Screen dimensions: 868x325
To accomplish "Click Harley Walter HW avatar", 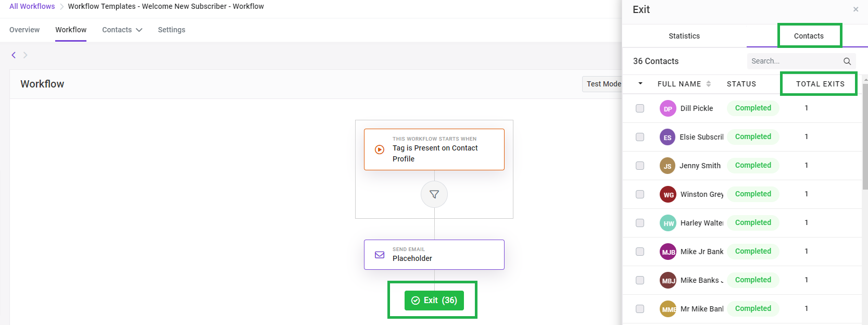I will (x=668, y=223).
